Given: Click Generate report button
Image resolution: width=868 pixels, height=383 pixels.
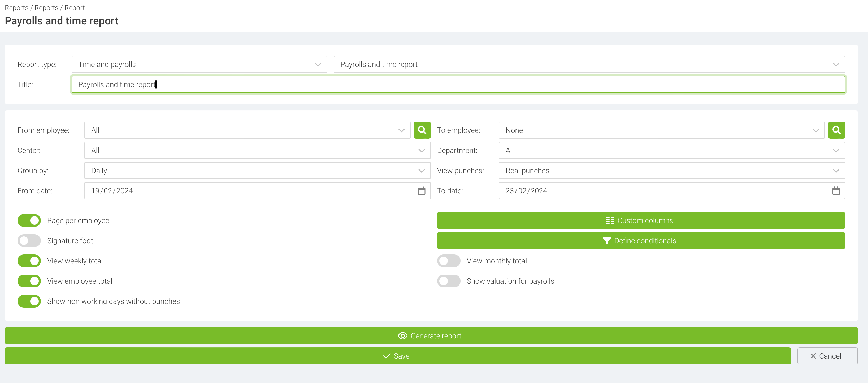Looking at the screenshot, I should 431,336.
